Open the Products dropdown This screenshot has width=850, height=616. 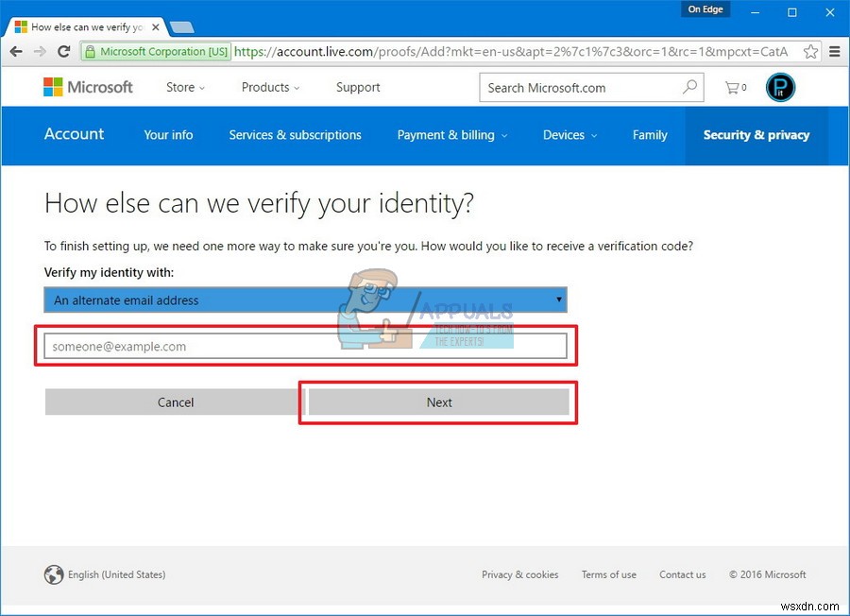270,87
